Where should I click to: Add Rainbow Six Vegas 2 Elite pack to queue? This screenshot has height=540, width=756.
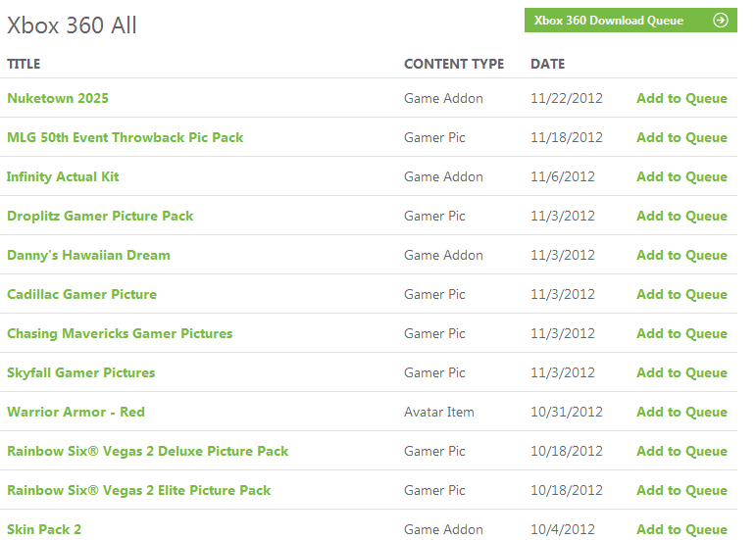coord(681,490)
